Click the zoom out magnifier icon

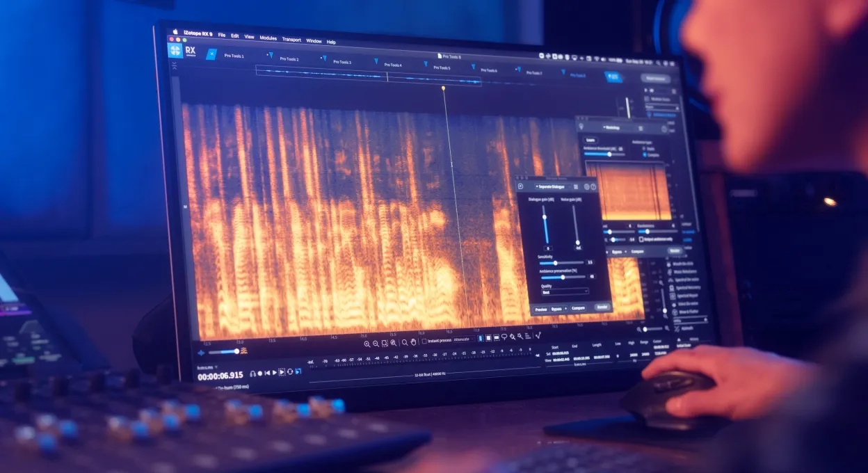376,344
